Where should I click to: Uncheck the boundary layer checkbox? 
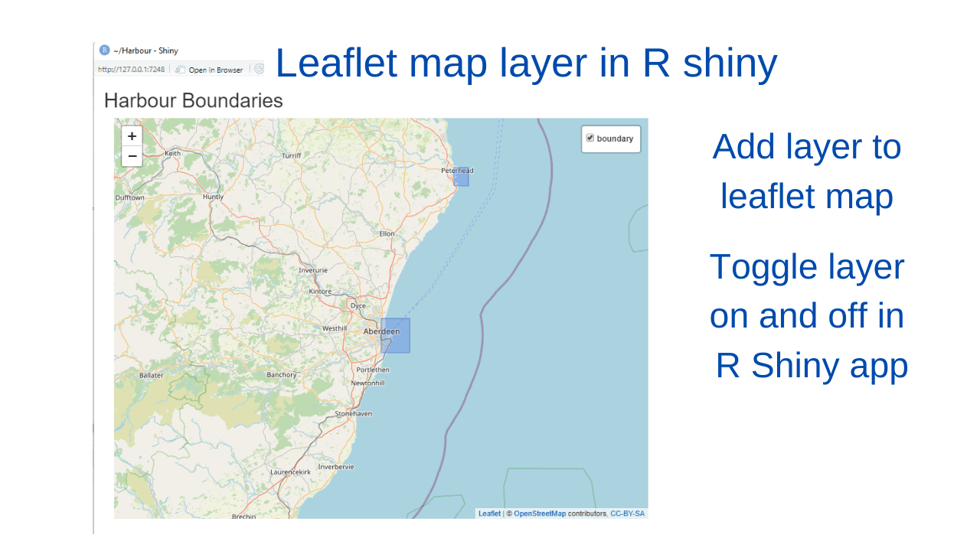click(x=590, y=139)
